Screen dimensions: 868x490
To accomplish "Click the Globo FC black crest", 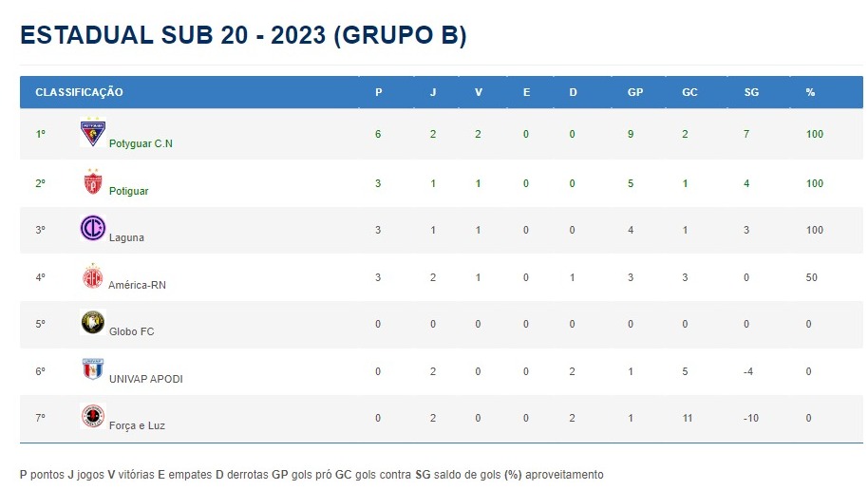I will click(92, 322).
